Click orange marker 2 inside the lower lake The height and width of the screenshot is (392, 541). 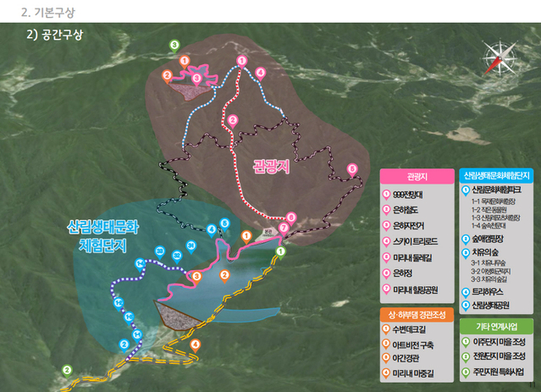click(x=224, y=274)
